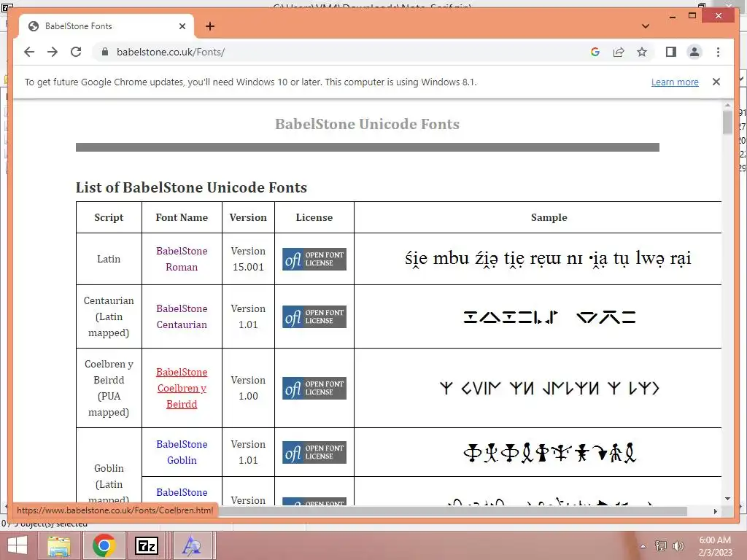Reload the BabelStone Fonts page

pos(76,52)
